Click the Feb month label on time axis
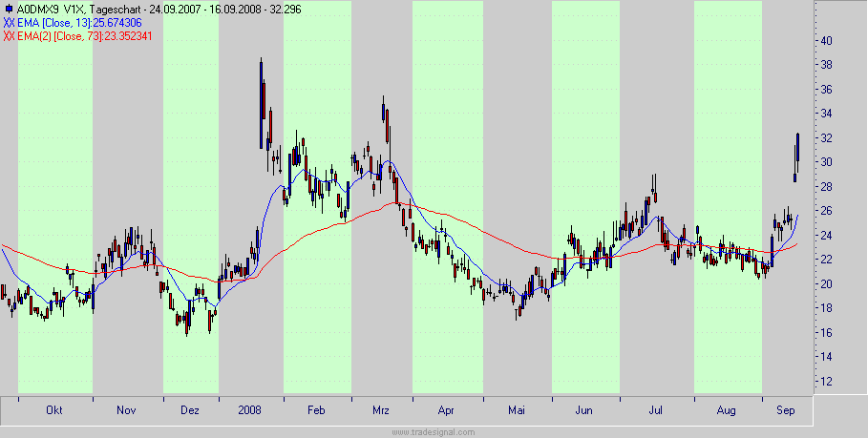The height and width of the screenshot is (438, 868). 316,410
